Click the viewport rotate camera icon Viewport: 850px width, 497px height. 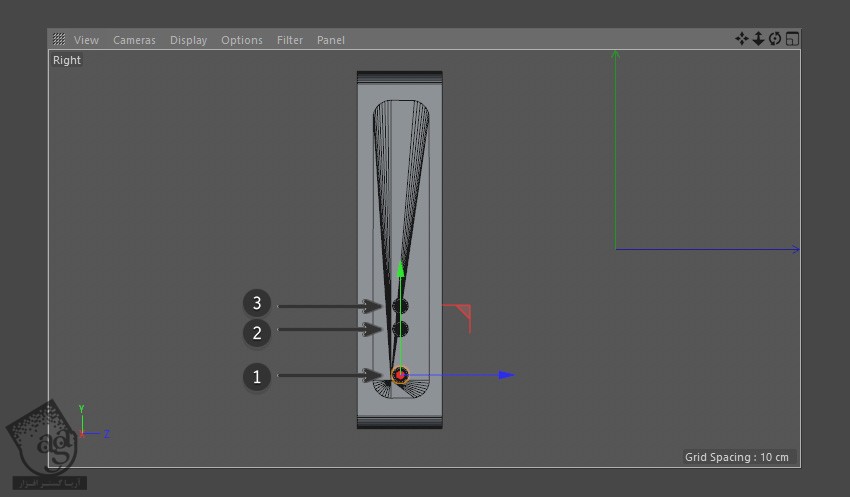pyautogui.click(x=775, y=39)
